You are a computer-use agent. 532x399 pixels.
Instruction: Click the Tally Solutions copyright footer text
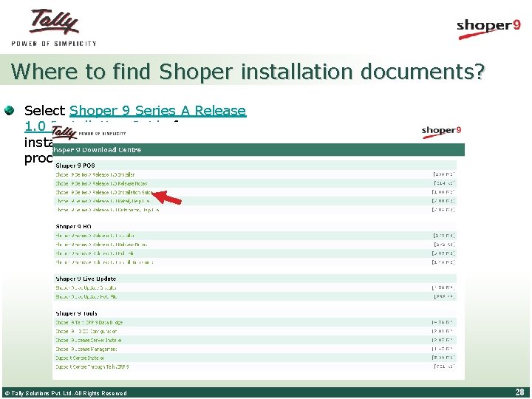pos(66,393)
